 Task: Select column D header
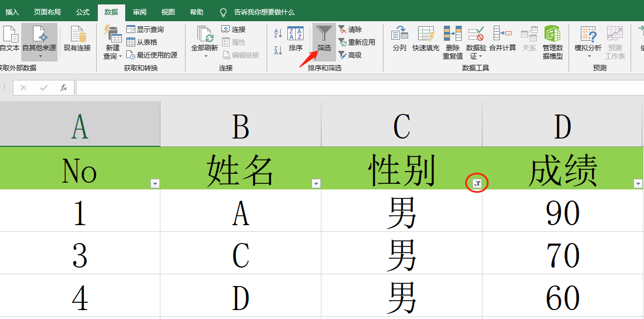562,124
